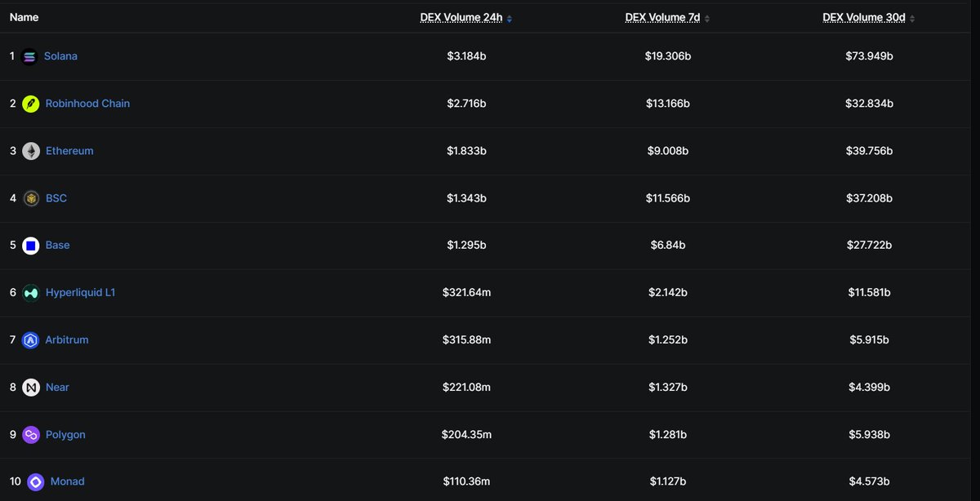Click the Ethereum diamond logo icon

click(31, 152)
